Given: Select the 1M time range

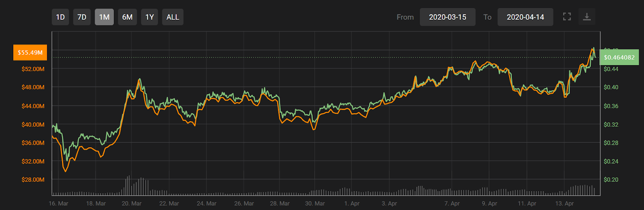Looking at the screenshot, I should pos(104,17).
